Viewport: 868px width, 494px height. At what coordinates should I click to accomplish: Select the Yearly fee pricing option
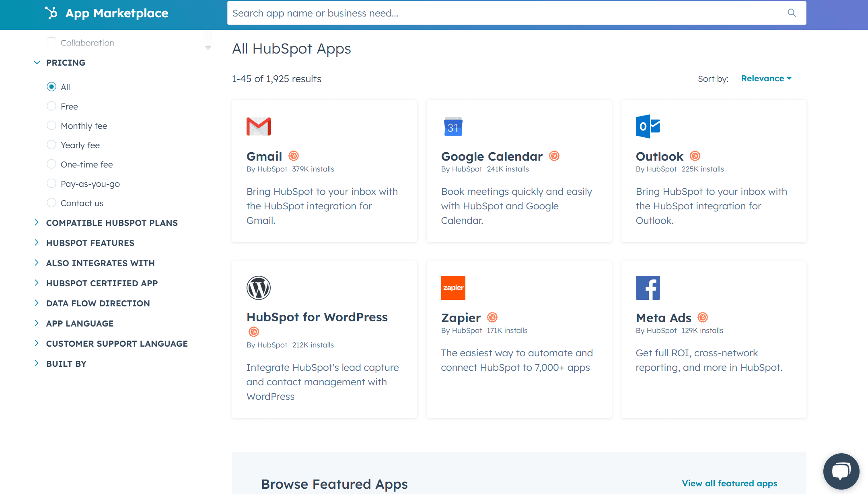(51, 145)
